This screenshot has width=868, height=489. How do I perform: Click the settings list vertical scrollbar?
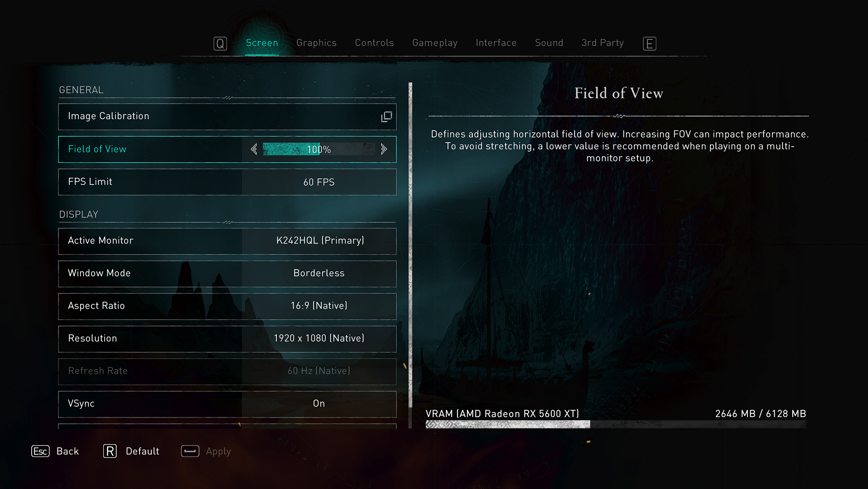[x=410, y=244]
